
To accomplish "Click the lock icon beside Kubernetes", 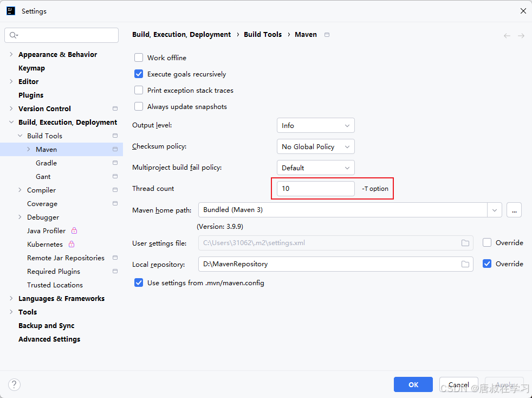I will coord(72,244).
